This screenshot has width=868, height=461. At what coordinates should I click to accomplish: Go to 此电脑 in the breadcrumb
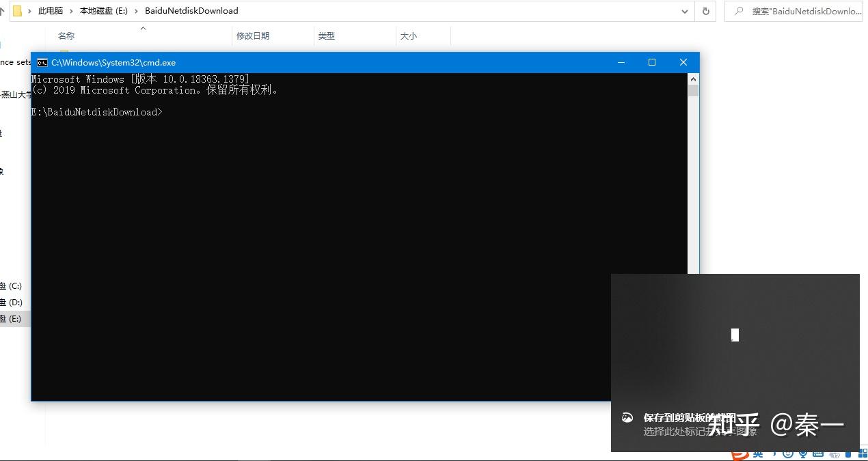point(51,11)
